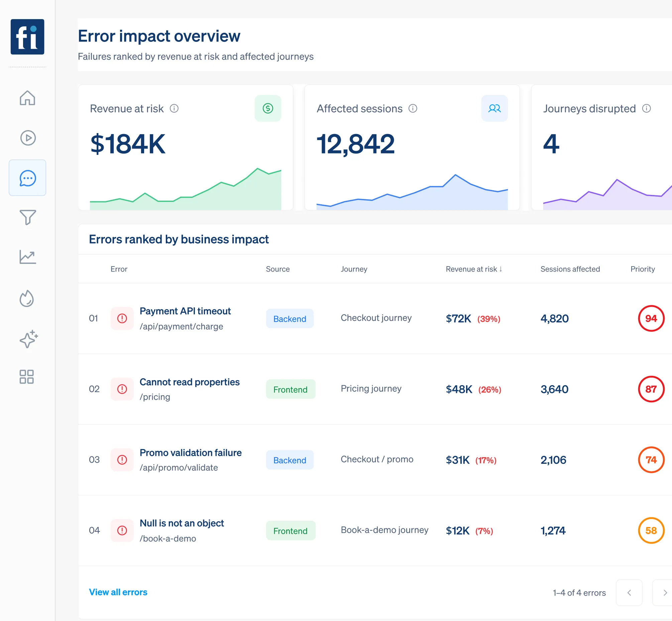Click the green revenue sparkline chart
672x621 pixels.
(x=186, y=189)
